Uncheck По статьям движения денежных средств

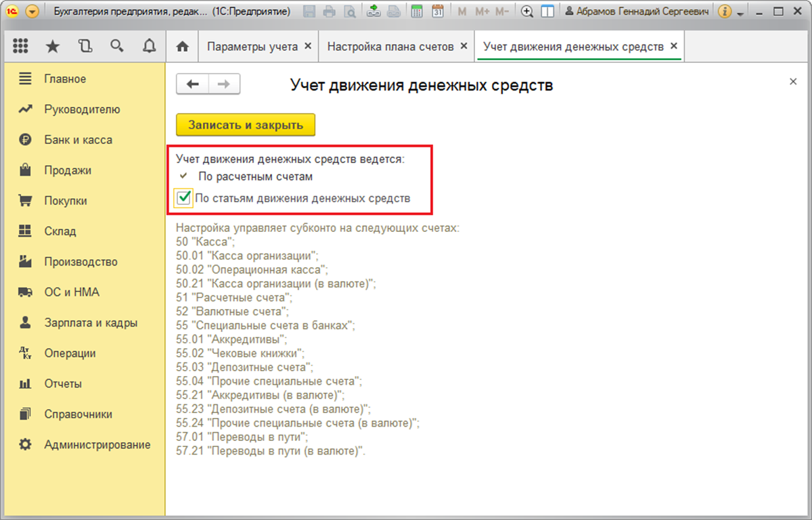[183, 197]
